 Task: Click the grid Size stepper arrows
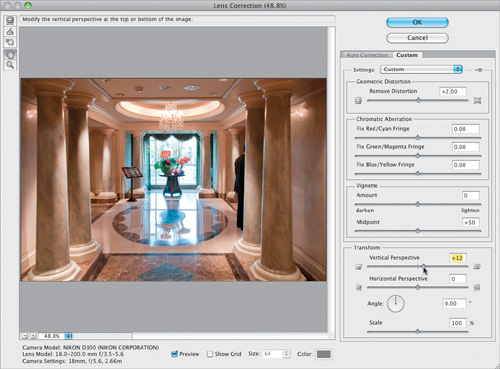click(x=286, y=354)
